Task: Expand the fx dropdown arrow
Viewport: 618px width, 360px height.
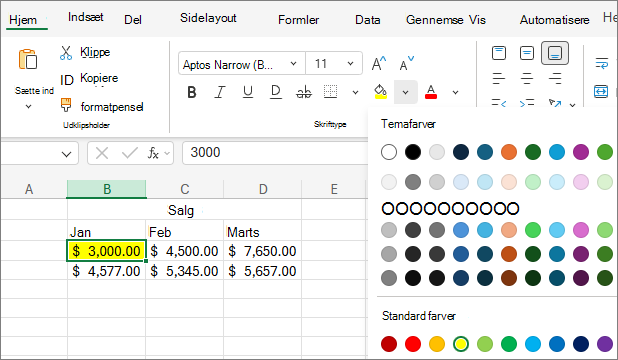Action: click(167, 153)
